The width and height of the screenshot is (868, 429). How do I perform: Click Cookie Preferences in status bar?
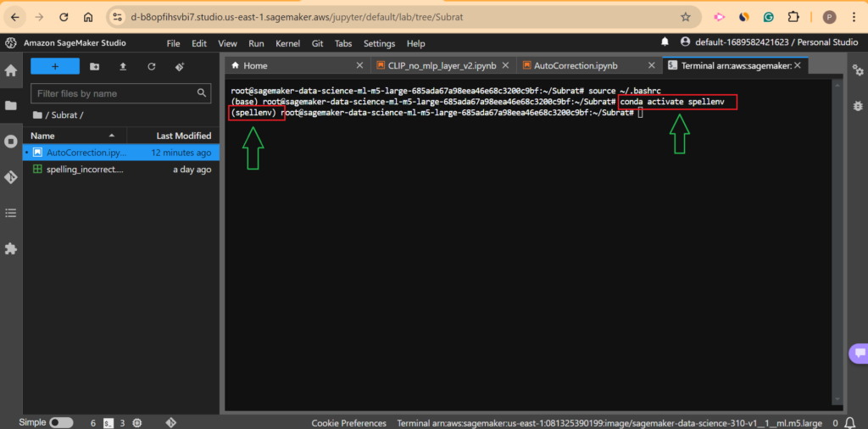348,422
